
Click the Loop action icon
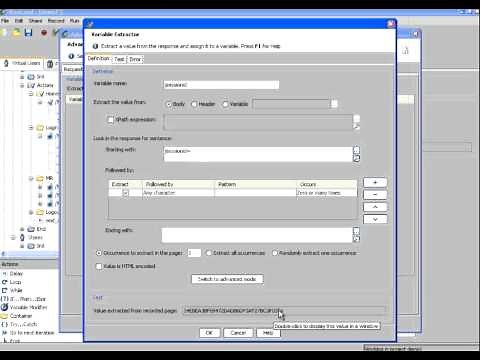pyautogui.click(x=5, y=282)
